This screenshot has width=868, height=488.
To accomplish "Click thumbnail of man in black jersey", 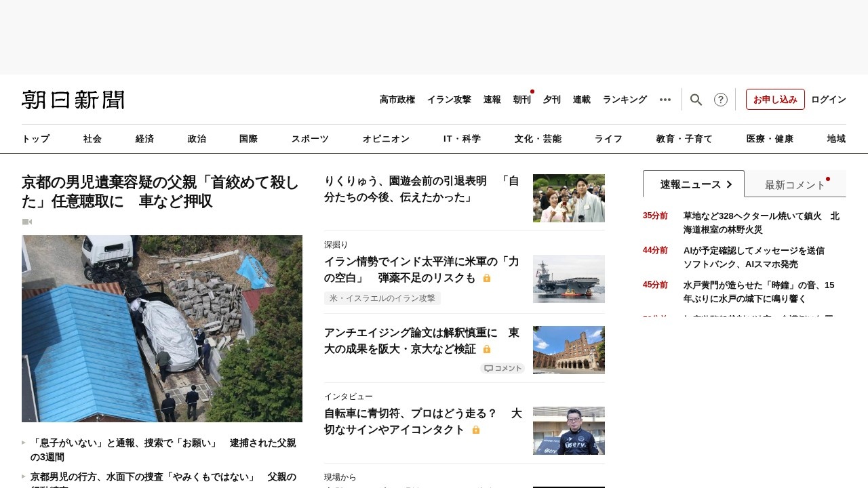I will (x=569, y=430).
